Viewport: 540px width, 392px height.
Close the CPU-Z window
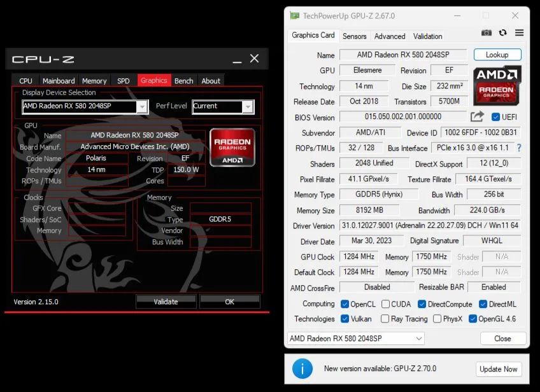(255, 59)
